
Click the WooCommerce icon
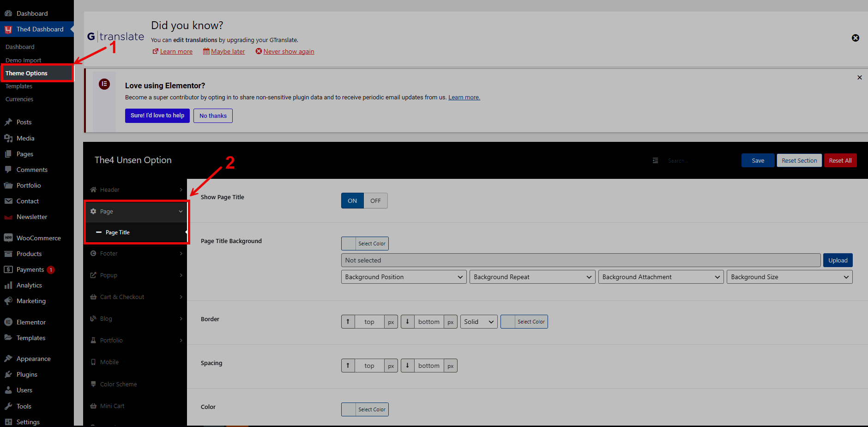pyautogui.click(x=8, y=238)
